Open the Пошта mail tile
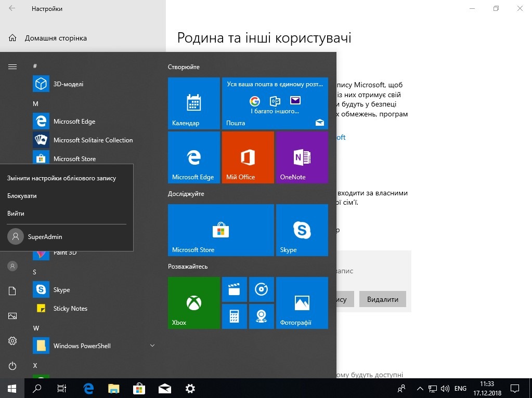The image size is (532, 398). 275,103
